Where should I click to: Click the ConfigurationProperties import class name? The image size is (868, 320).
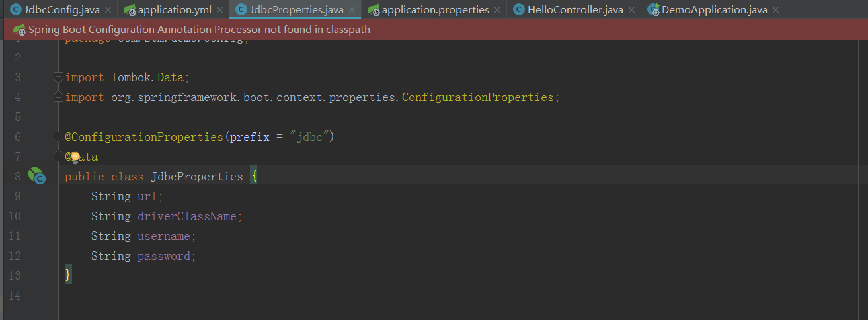click(477, 97)
